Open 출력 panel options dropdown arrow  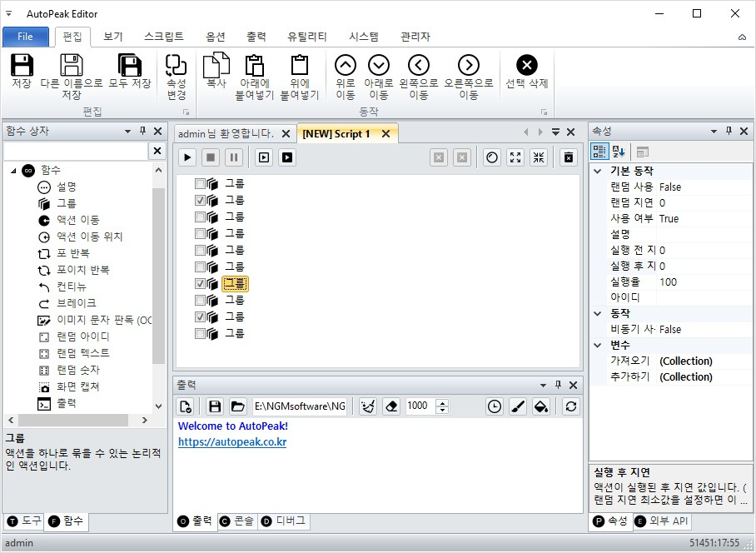[x=544, y=386]
